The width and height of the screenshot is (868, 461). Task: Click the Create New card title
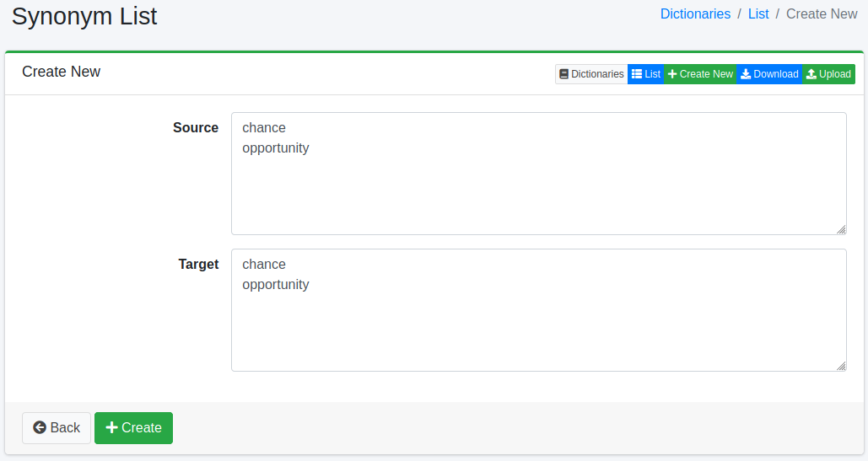62,72
